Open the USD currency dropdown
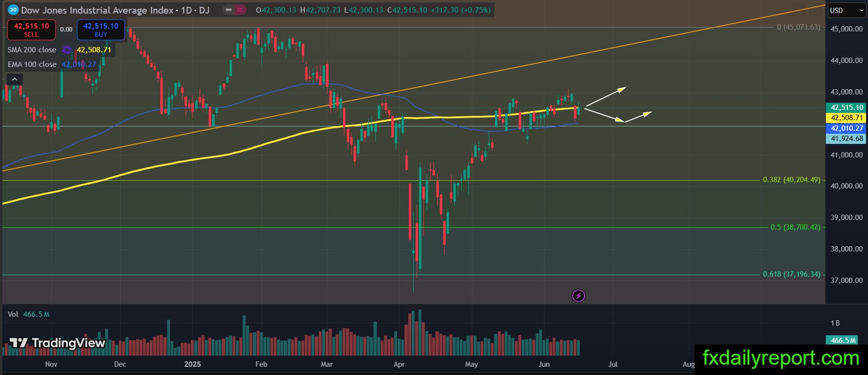The width and height of the screenshot is (868, 375). coord(846,10)
